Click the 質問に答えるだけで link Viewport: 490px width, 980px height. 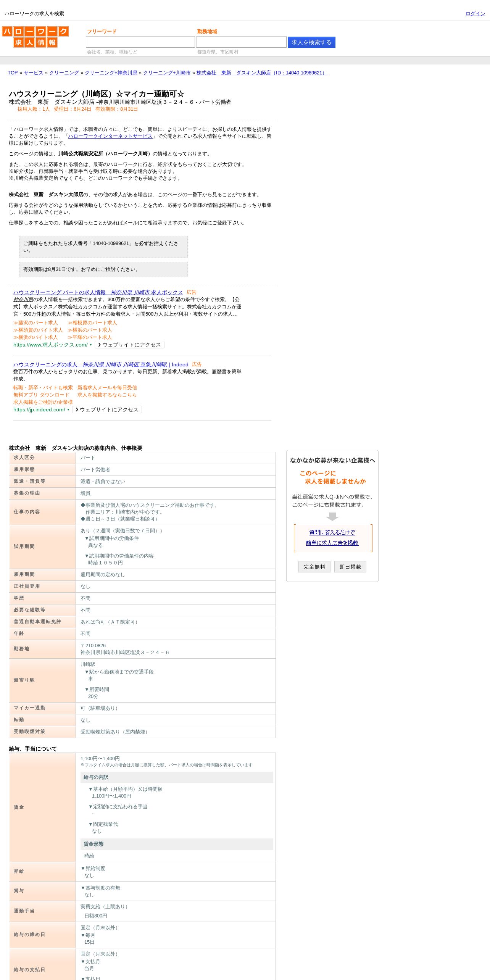[332, 533]
